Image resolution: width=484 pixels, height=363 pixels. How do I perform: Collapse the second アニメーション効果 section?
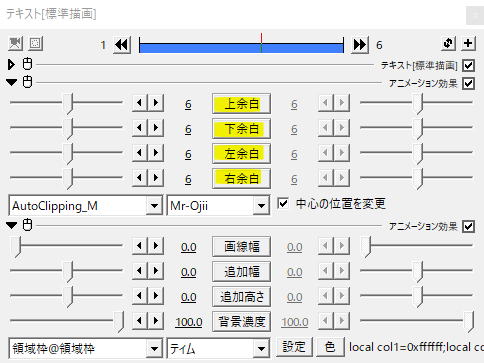click(11, 226)
